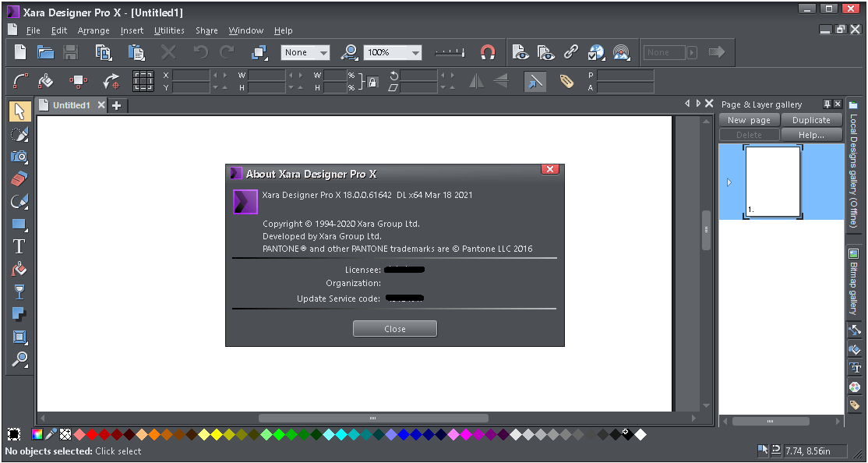Open the Share menu
The height and width of the screenshot is (463, 868).
point(206,30)
